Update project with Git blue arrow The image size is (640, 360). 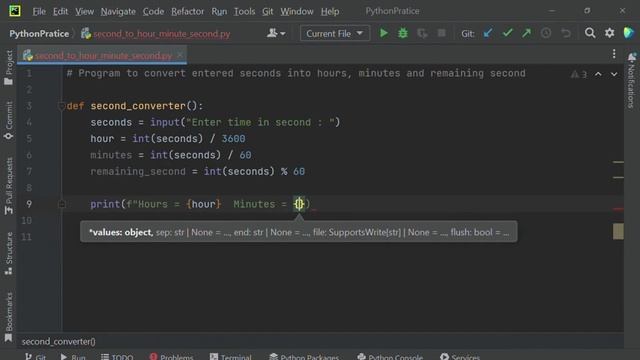click(488, 33)
